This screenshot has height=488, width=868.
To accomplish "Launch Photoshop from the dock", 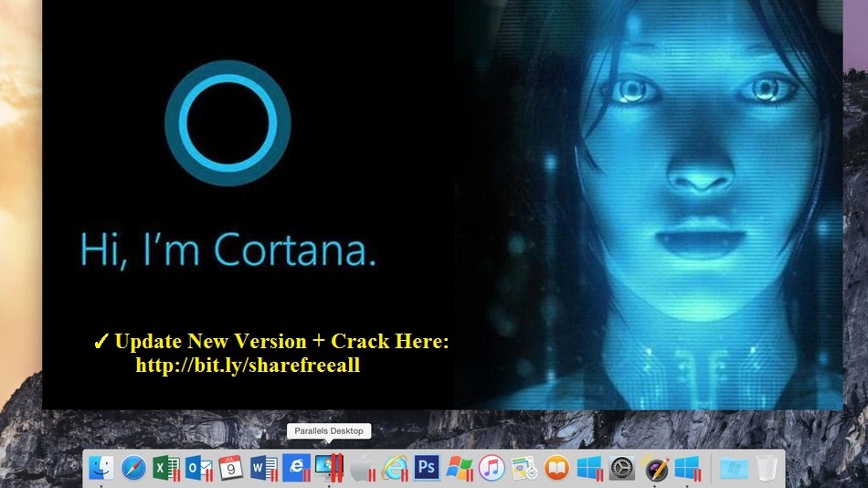I will (x=427, y=468).
